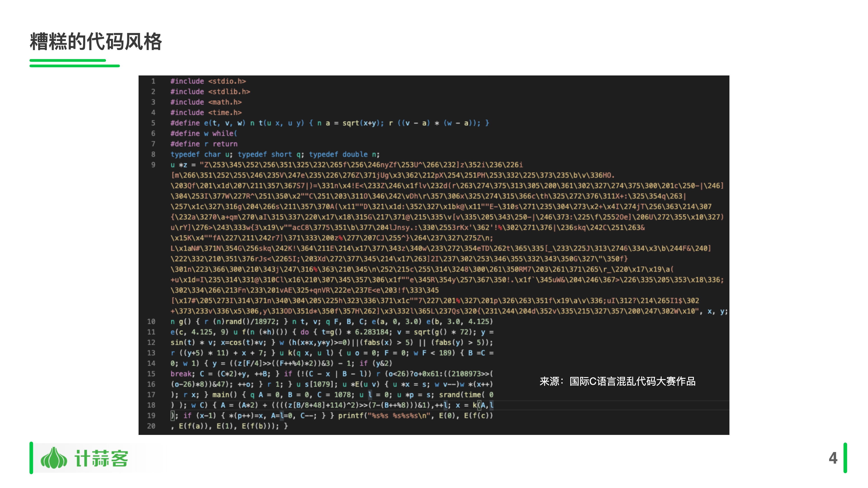
Task: Click the garlic logo icon
Action: tap(54, 458)
